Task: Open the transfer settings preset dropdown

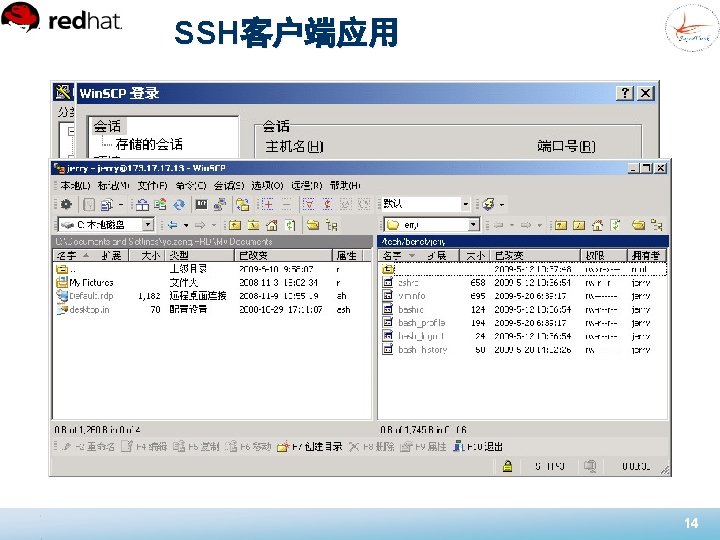Action: pyautogui.click(x=466, y=204)
